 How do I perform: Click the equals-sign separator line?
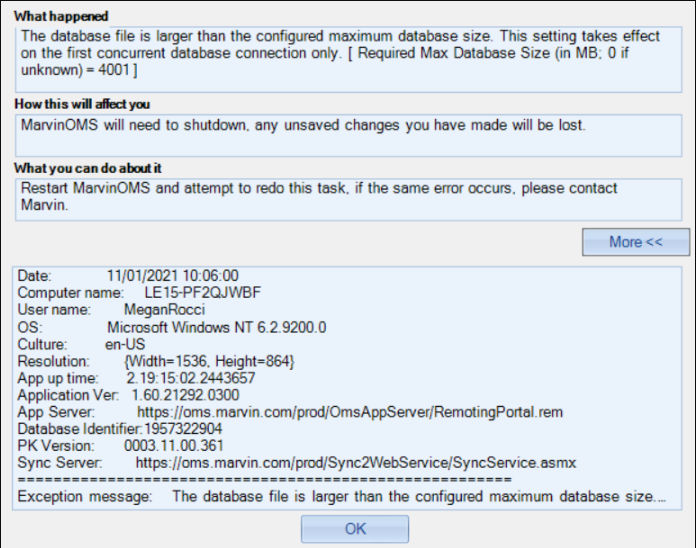pos(265,479)
